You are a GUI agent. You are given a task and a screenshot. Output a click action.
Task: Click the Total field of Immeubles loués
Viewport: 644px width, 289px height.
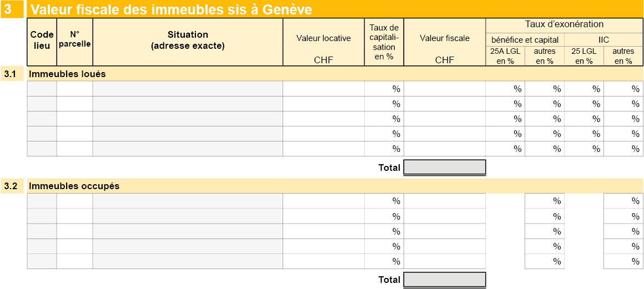pos(445,167)
